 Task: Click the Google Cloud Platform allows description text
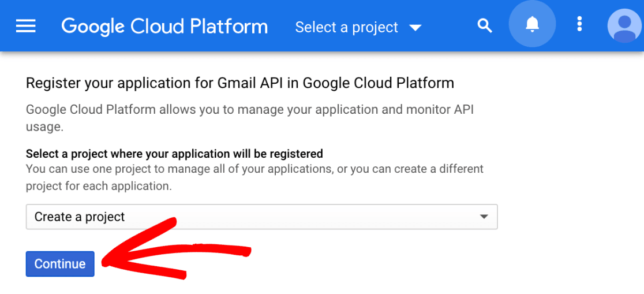pos(250,118)
